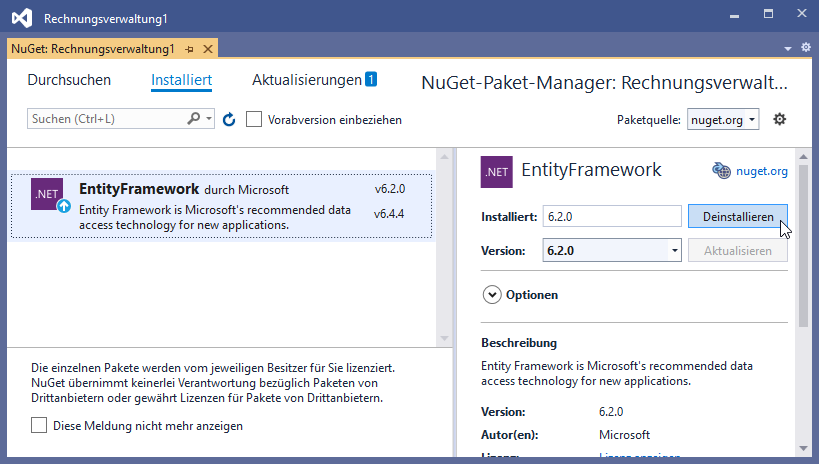
Task: Click the EntityFramework .NET icon in the list
Action: (47, 194)
